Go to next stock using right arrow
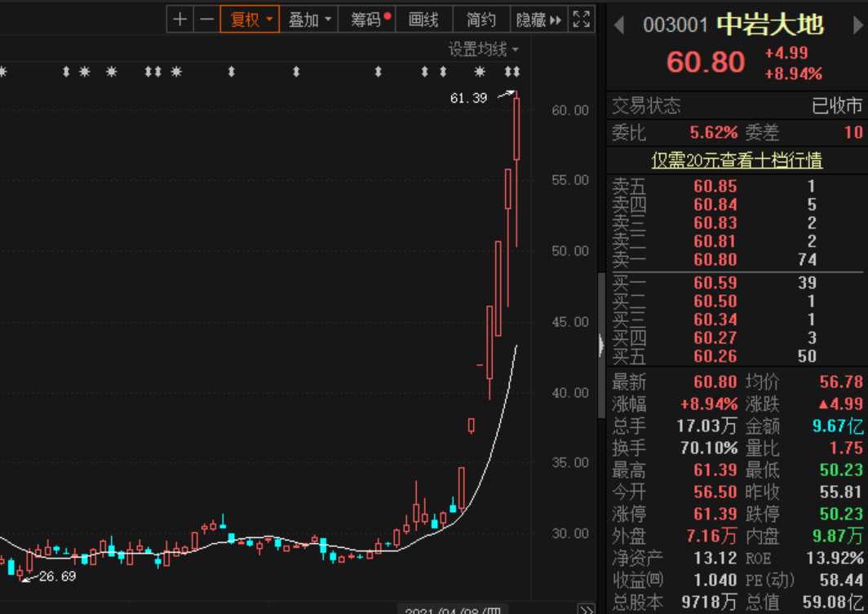The image size is (868, 614). pos(858,25)
